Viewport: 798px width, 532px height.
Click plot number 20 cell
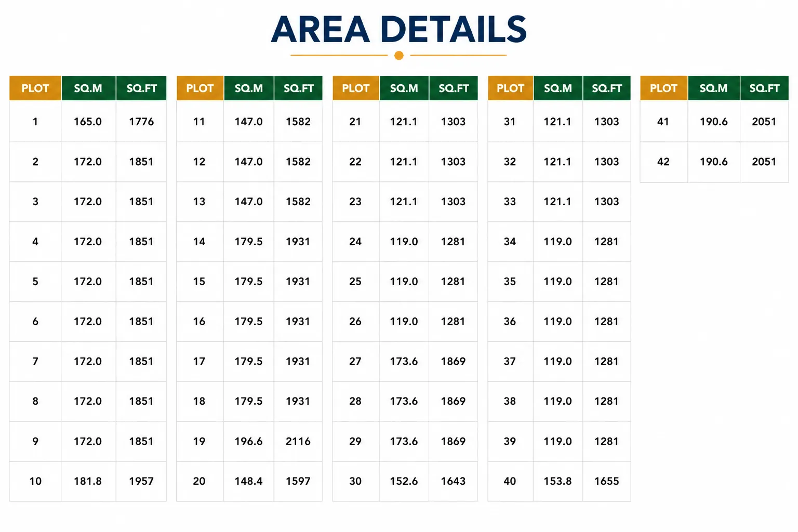click(x=199, y=481)
